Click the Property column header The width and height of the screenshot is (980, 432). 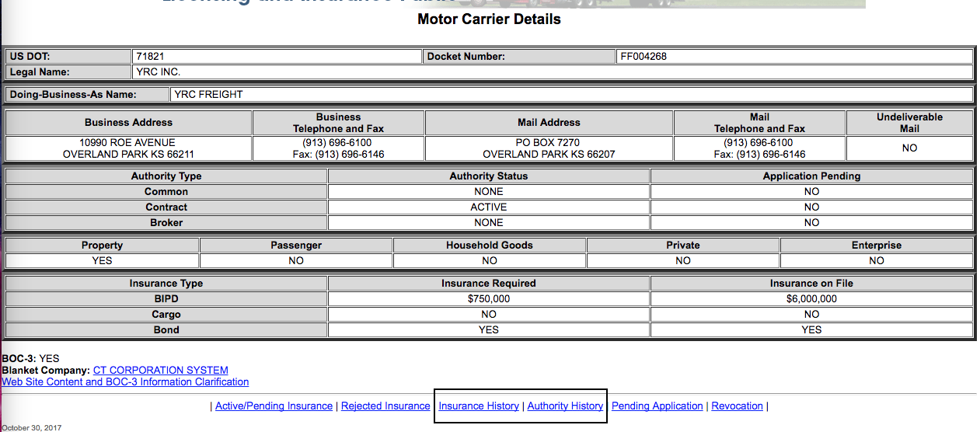[102, 246]
